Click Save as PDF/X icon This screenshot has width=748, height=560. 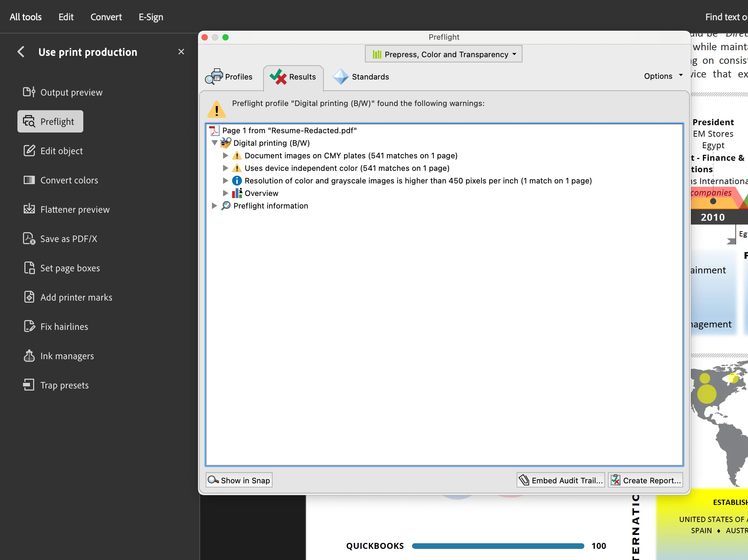tap(29, 239)
